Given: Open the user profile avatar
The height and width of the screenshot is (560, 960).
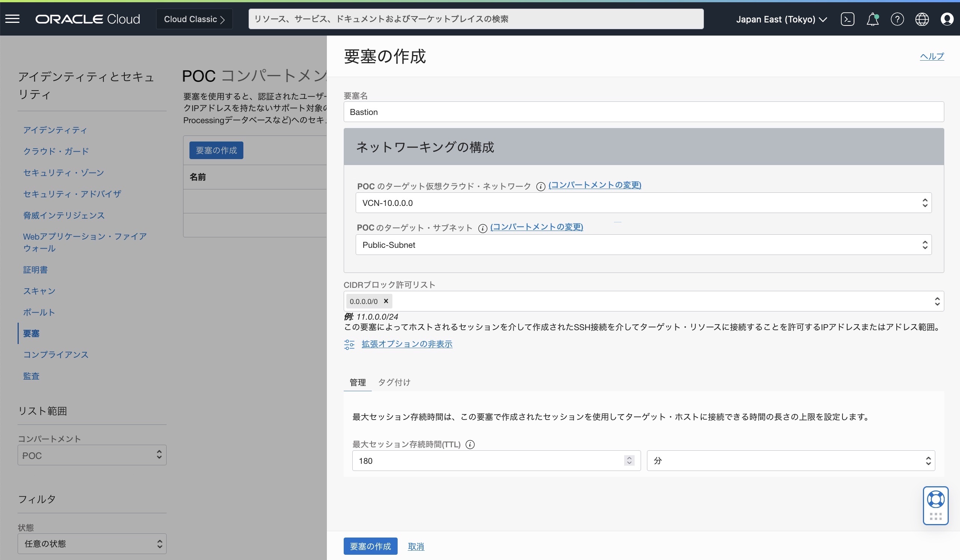Looking at the screenshot, I should (947, 19).
